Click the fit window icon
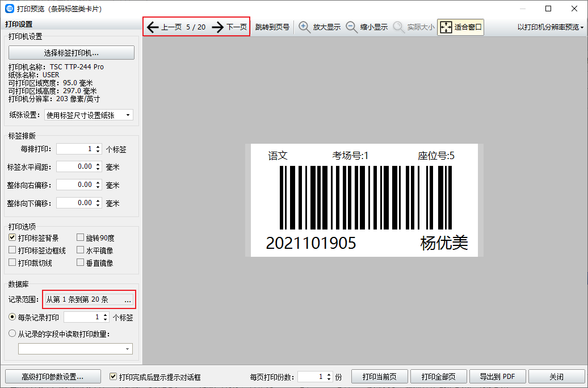Viewport: 588px width, 388px height. (446, 27)
